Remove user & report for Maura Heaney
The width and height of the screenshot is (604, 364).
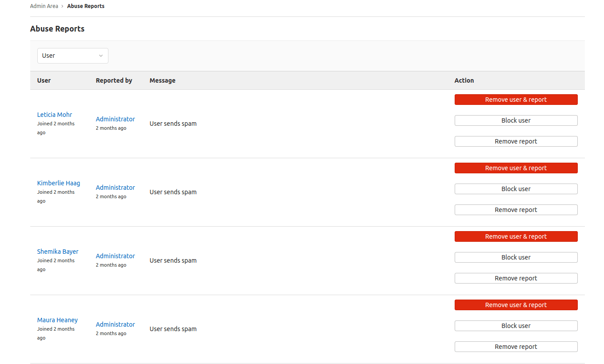click(516, 304)
